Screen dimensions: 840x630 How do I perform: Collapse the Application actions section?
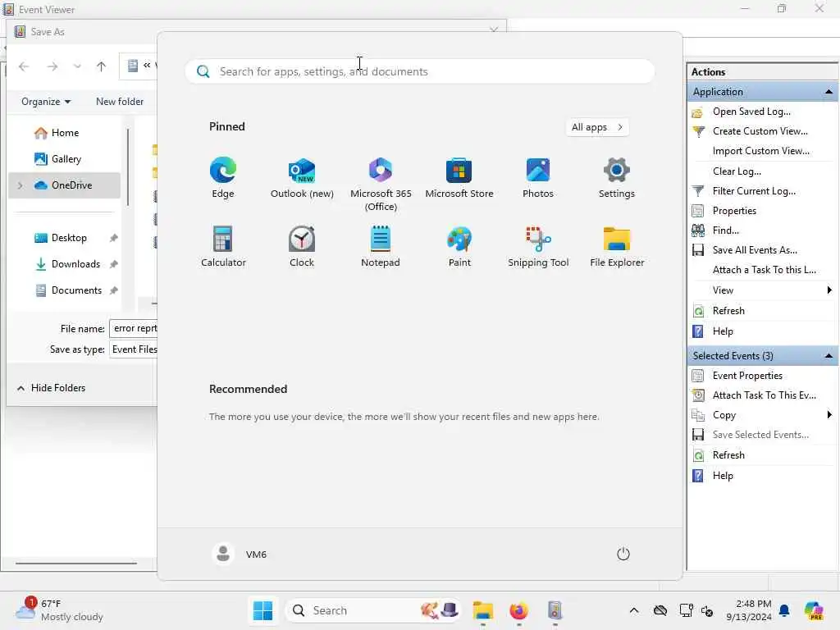pos(829,92)
